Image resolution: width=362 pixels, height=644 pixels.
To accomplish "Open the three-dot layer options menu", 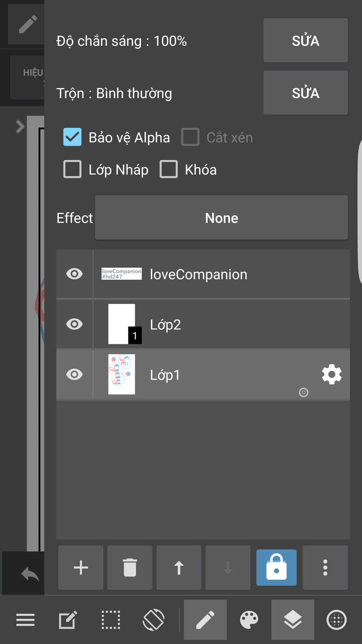I will click(325, 567).
